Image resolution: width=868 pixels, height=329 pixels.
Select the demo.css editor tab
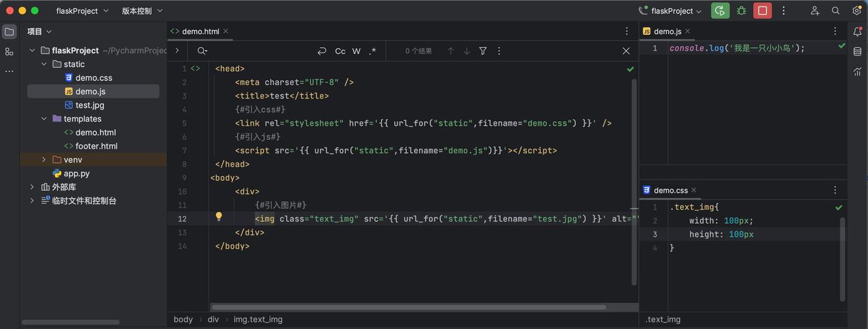(x=670, y=190)
